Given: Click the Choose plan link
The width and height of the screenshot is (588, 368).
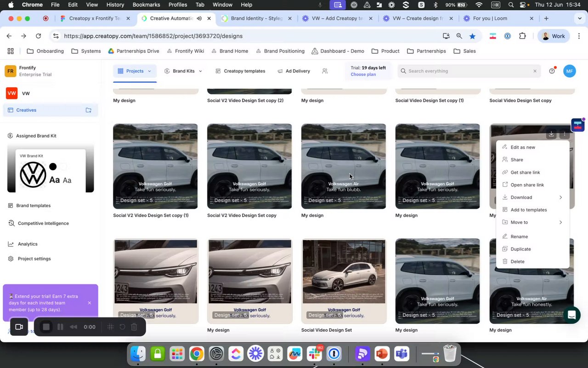Looking at the screenshot, I should pos(363,75).
